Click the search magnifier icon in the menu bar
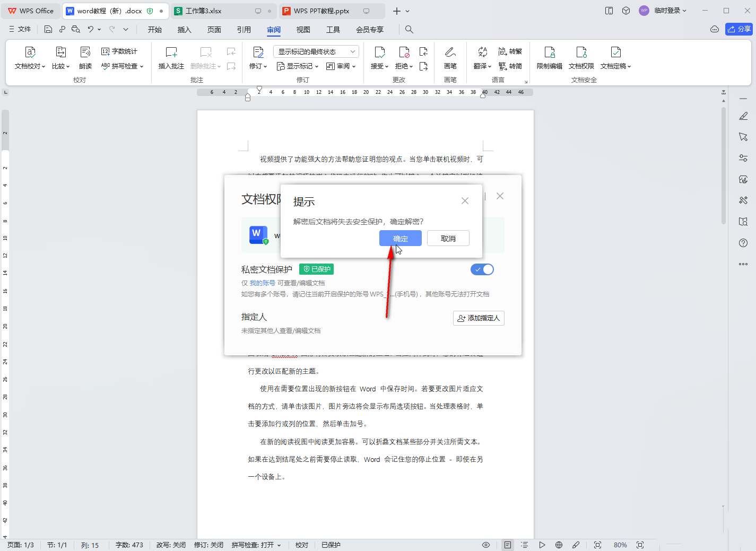The width and height of the screenshot is (756, 551). pyautogui.click(x=409, y=29)
